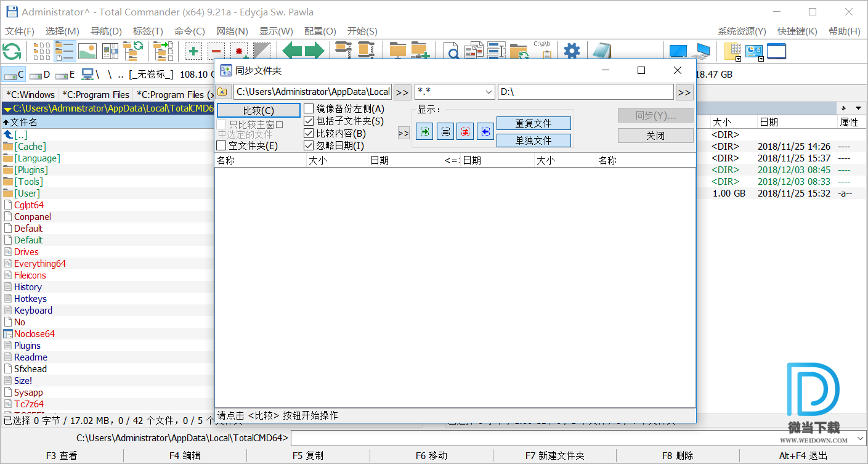The image size is (868, 464).
Task: Click the synchronize directories folder icon
Action: click(519, 51)
